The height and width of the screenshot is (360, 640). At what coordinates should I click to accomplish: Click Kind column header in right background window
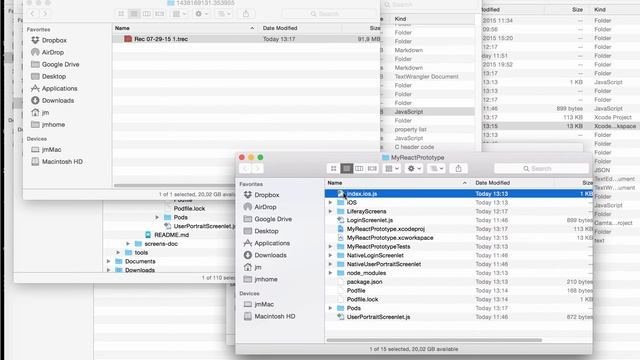pyautogui.click(x=600, y=9)
